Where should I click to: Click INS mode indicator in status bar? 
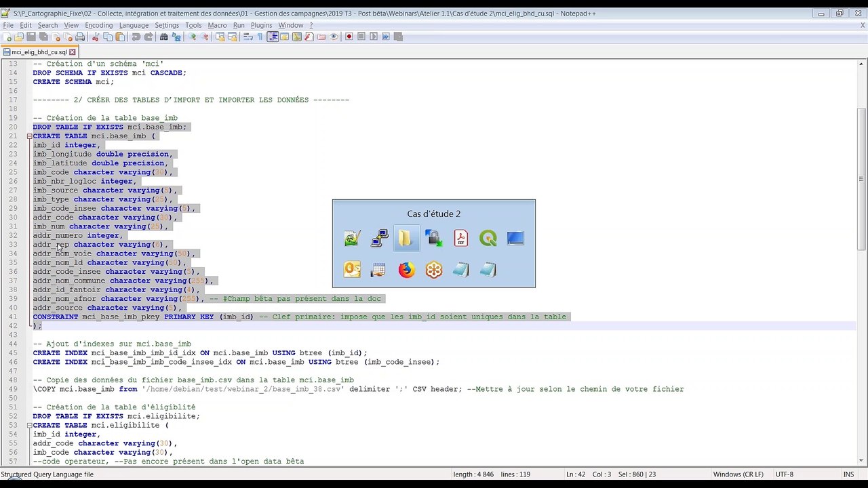point(848,474)
